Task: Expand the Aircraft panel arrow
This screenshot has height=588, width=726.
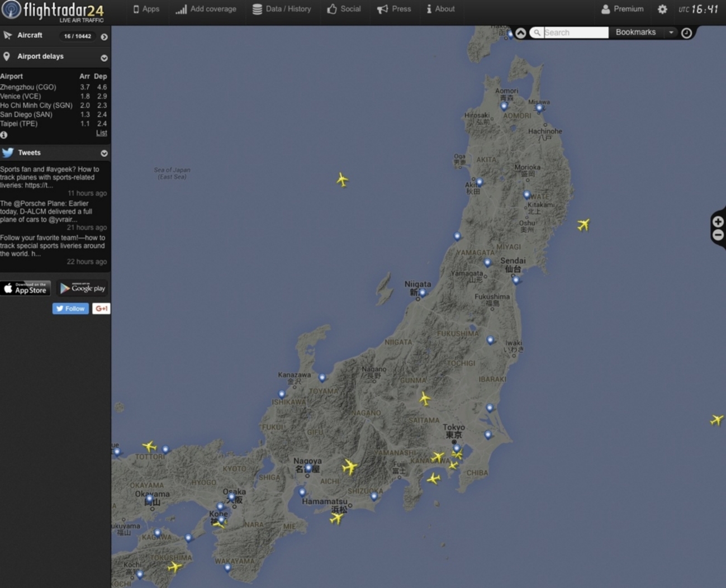Action: 104,37
